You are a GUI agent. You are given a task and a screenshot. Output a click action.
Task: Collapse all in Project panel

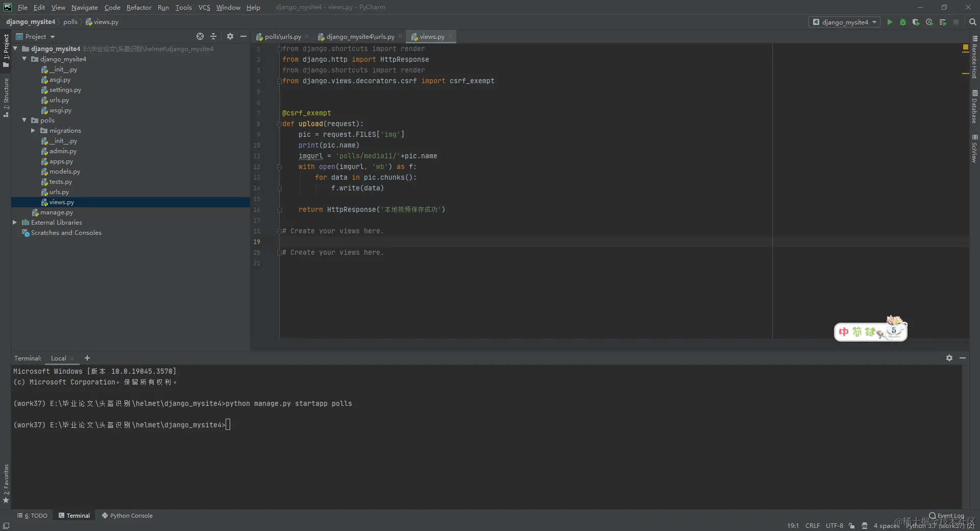(213, 36)
